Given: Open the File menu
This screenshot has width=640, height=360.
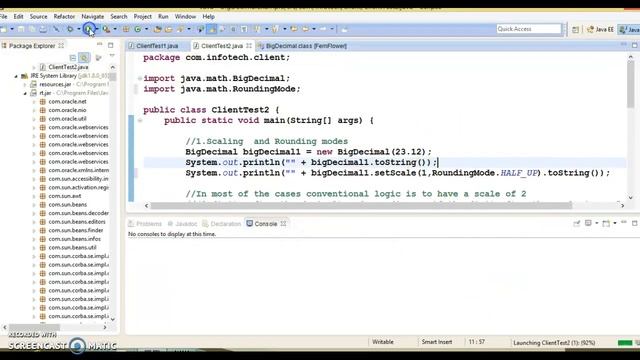Looking at the screenshot, I should pyautogui.click(x=3, y=17).
